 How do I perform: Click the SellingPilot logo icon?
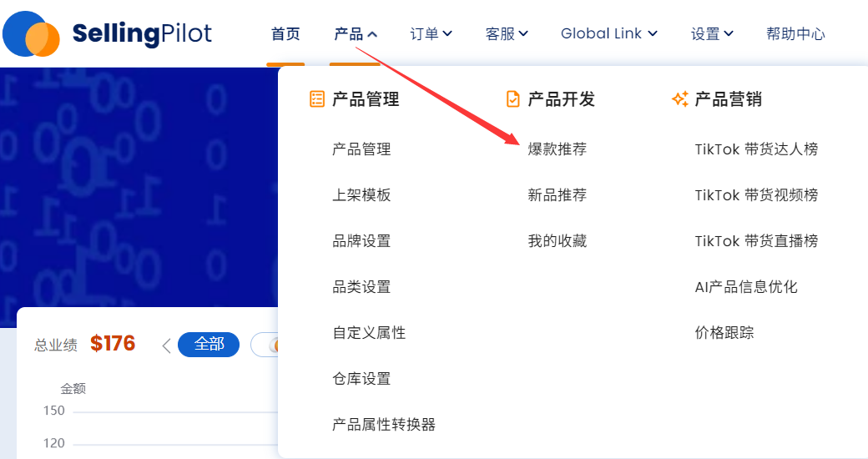tap(31, 33)
